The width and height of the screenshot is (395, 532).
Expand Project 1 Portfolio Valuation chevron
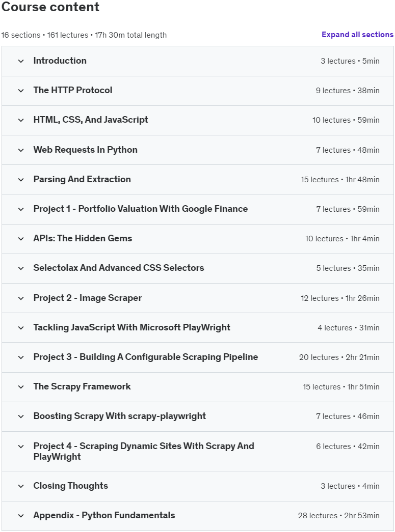[21, 209]
